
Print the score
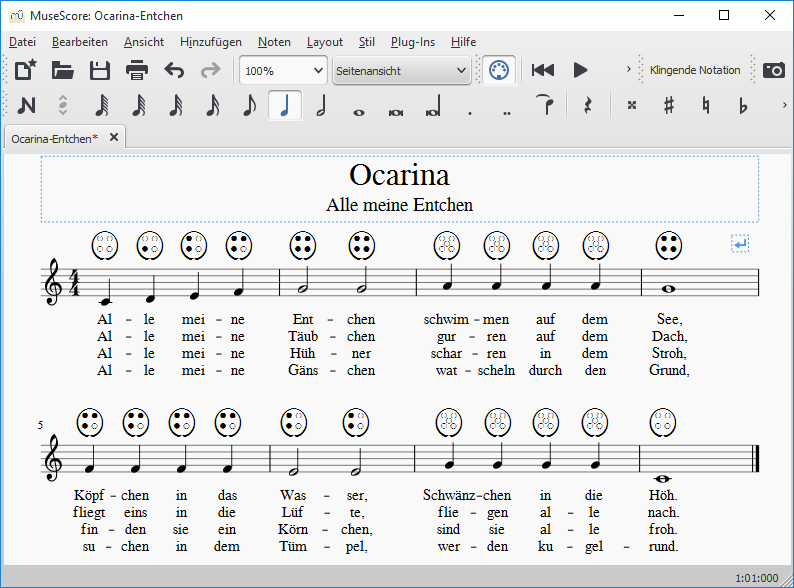(137, 70)
